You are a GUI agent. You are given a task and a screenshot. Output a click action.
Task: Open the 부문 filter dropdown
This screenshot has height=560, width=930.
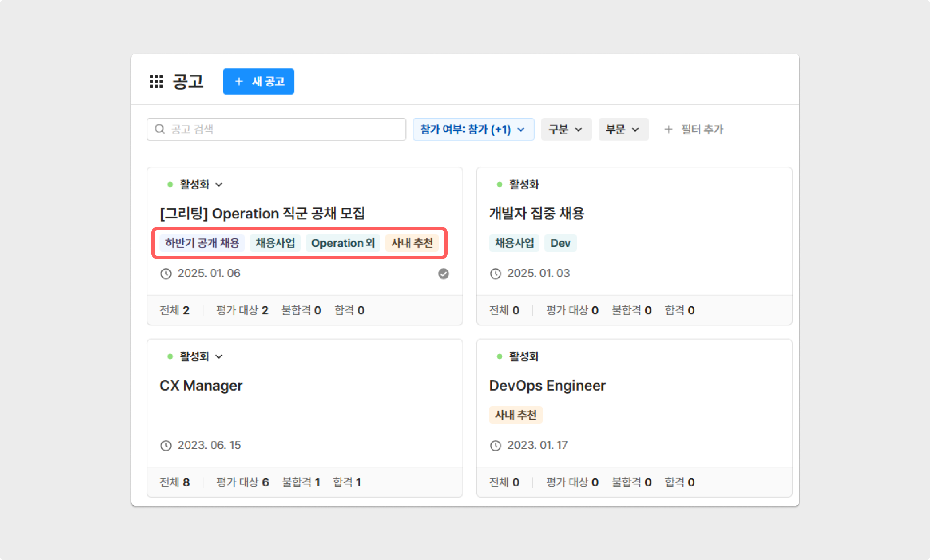coord(623,129)
